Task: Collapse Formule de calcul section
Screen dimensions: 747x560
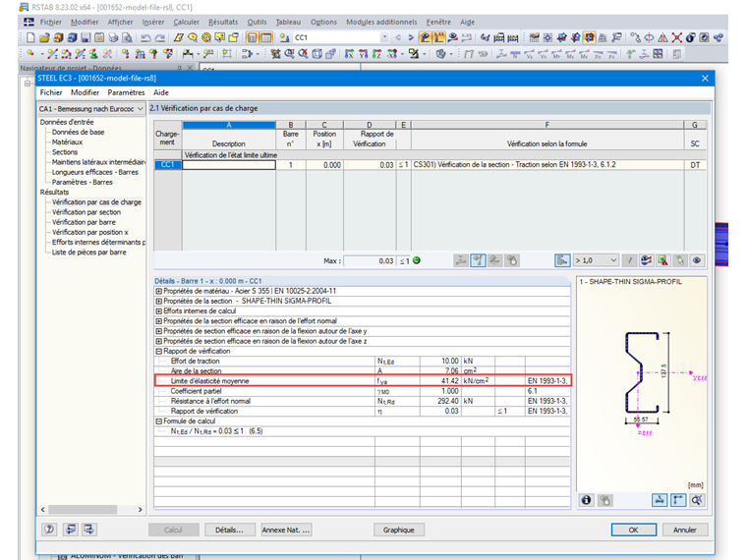Action: coord(158,420)
